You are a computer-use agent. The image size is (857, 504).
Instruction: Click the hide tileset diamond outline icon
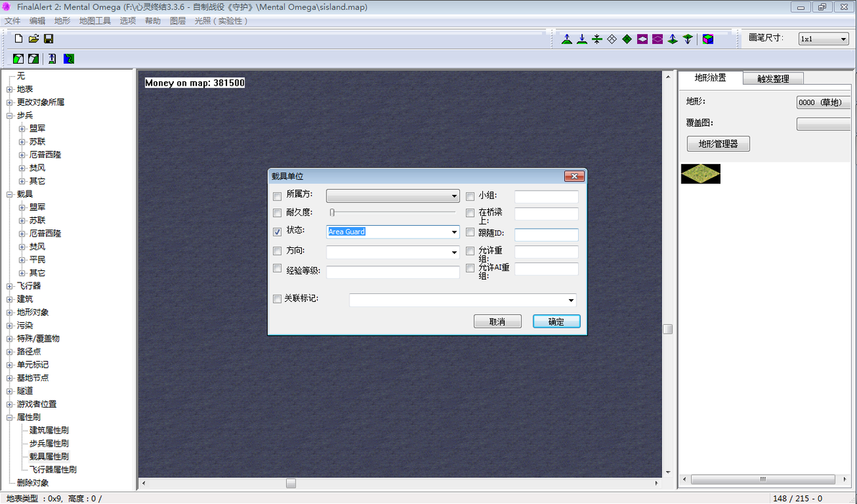click(x=612, y=39)
